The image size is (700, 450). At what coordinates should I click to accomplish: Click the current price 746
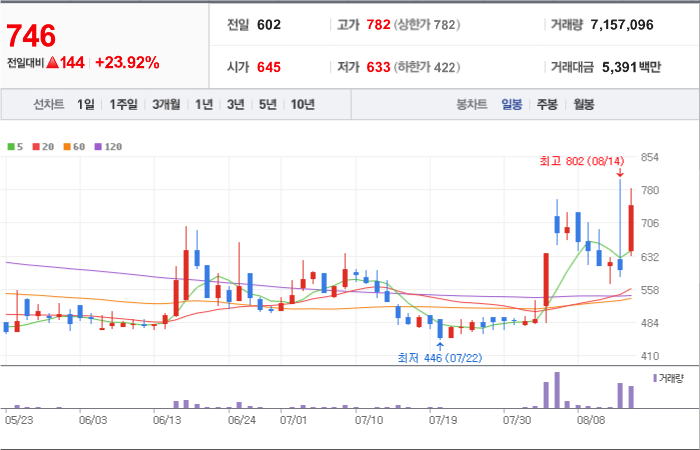(31, 36)
